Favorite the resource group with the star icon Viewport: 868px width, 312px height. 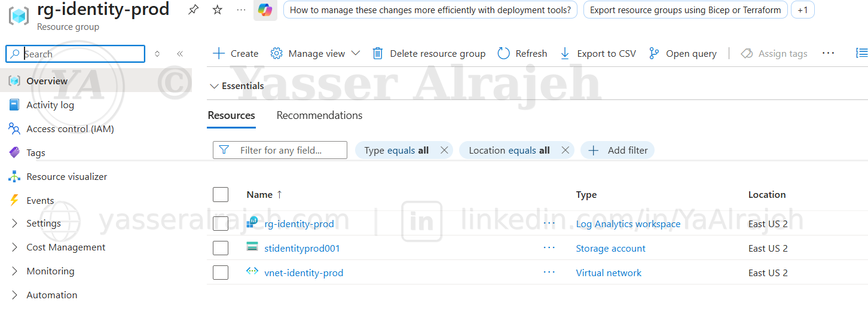point(218,10)
